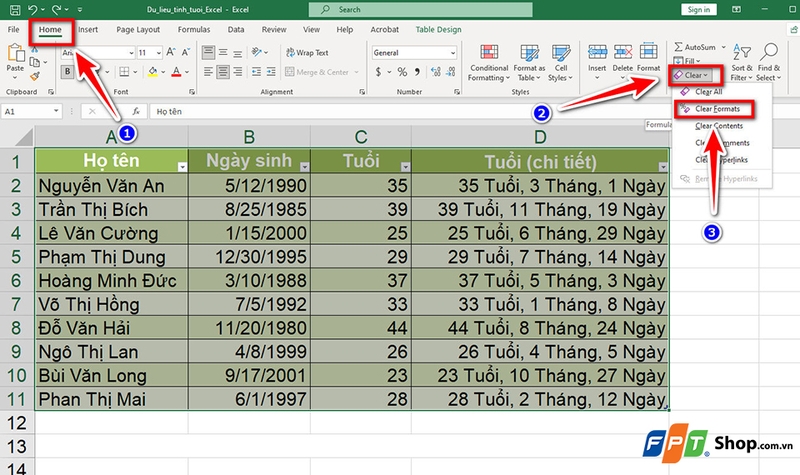
Task: Open the font size dropdown showing 11
Action: click(x=159, y=53)
